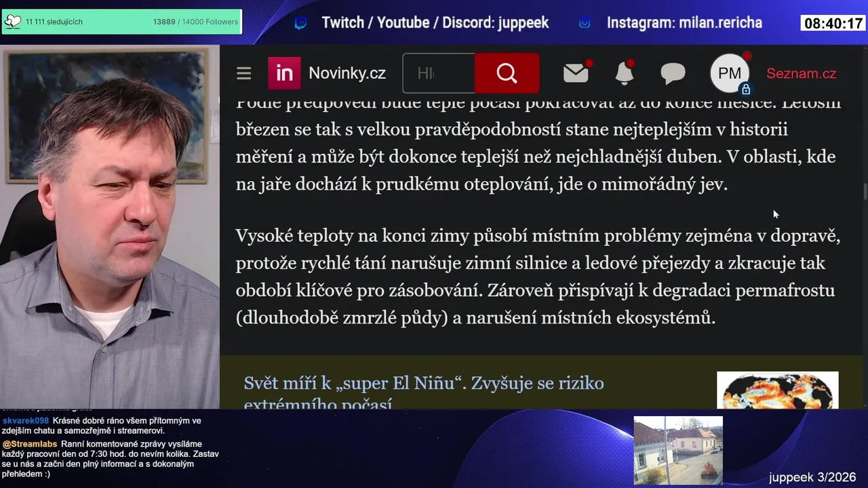Click the streamer webcam video feed
The image size is (868, 488).
[x=110, y=227]
